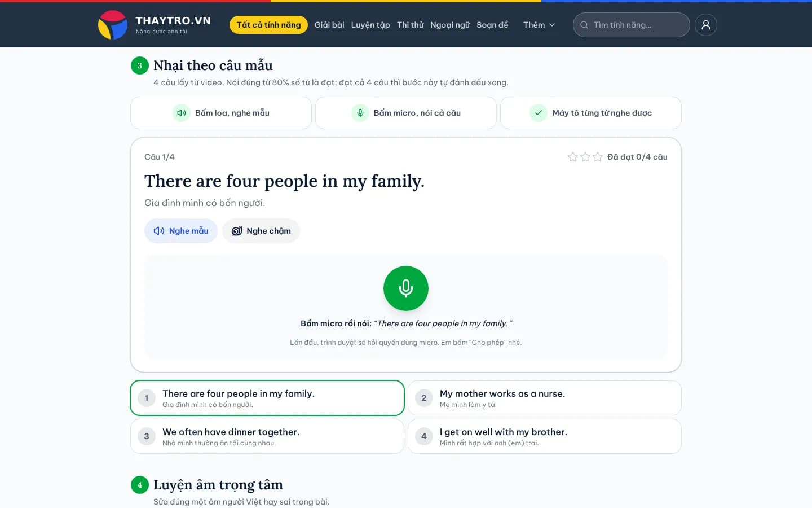Click the '4 câu lấy từ video' description text
This screenshot has width=812, height=508.
[331, 82]
